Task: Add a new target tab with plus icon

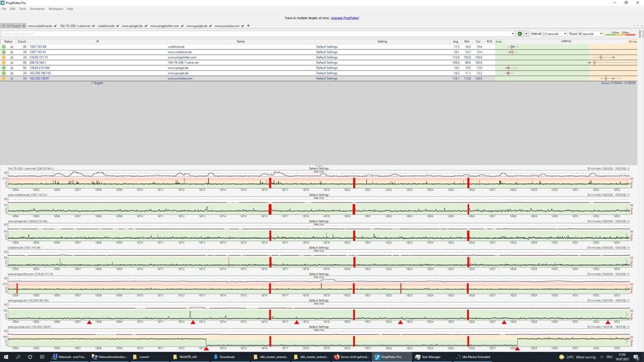Action: pyautogui.click(x=248, y=26)
